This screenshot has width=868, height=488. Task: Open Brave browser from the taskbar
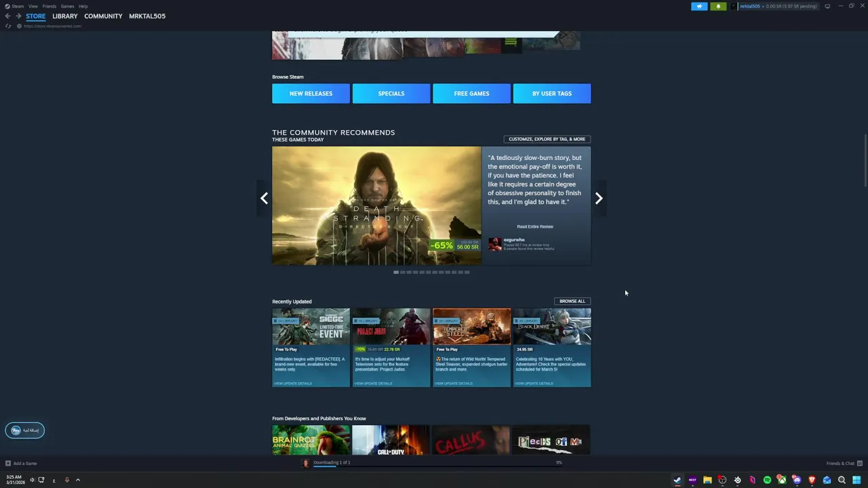click(x=812, y=480)
